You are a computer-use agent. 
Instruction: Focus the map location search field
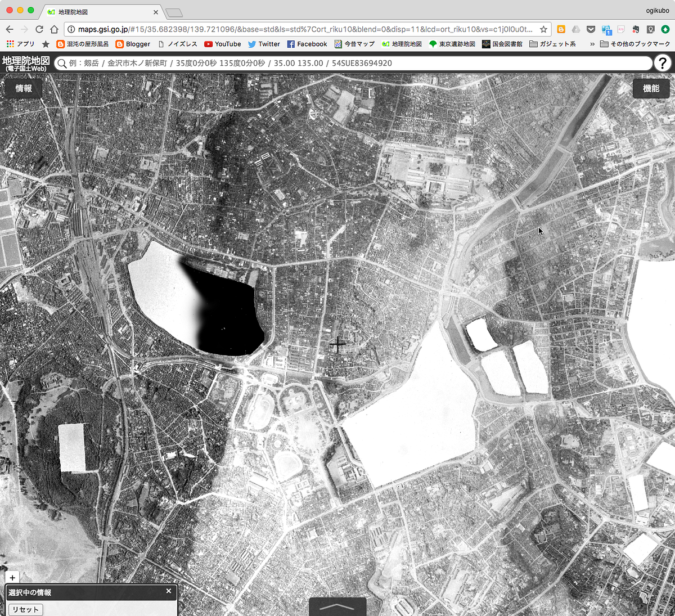coord(354,63)
